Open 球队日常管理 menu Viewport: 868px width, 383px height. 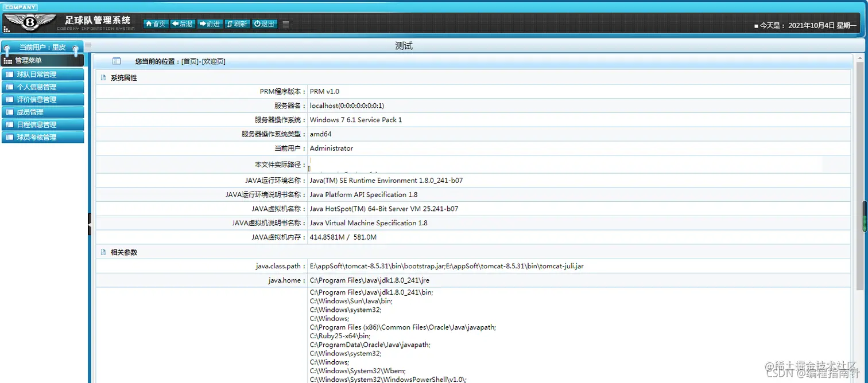(42, 75)
